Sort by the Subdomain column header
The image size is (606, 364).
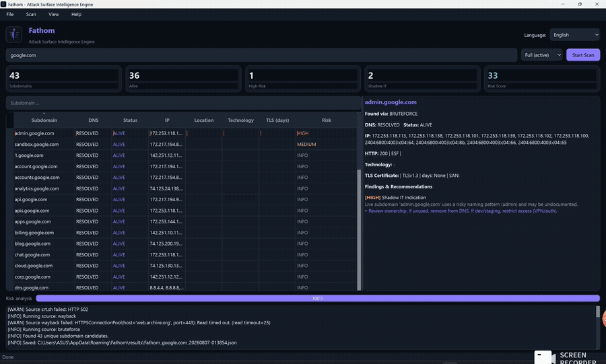tap(44, 120)
